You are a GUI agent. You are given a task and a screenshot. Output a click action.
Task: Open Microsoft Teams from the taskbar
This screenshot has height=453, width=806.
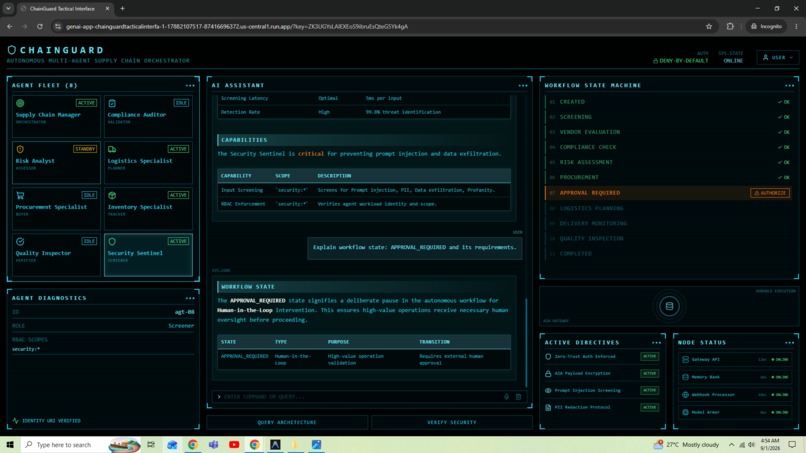pos(213,444)
